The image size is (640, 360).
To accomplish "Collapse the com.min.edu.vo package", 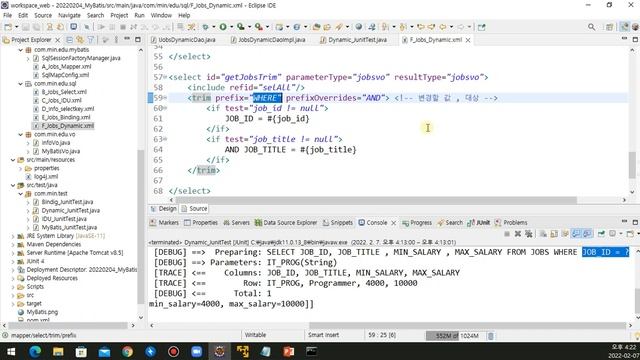I will (x=20, y=134).
